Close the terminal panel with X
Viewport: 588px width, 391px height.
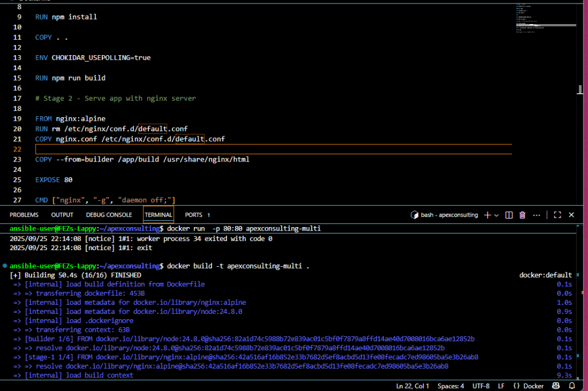(571, 215)
